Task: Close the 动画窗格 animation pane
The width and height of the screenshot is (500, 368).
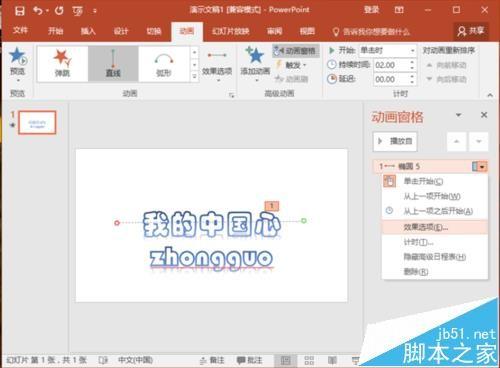Action: pyautogui.click(x=484, y=115)
